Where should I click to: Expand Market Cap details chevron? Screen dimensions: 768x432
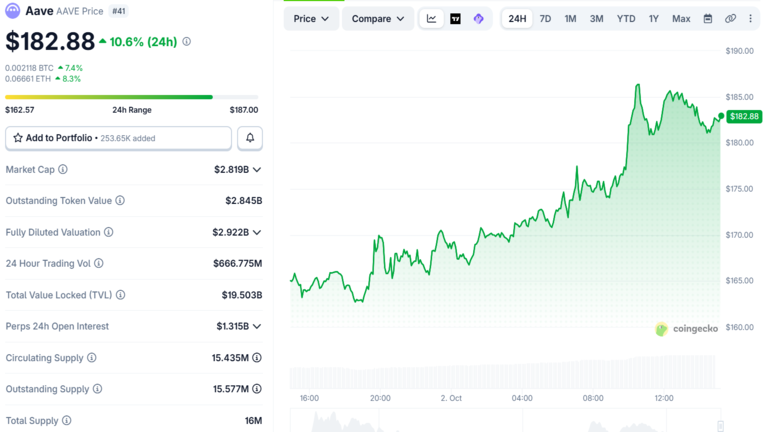[x=257, y=169]
